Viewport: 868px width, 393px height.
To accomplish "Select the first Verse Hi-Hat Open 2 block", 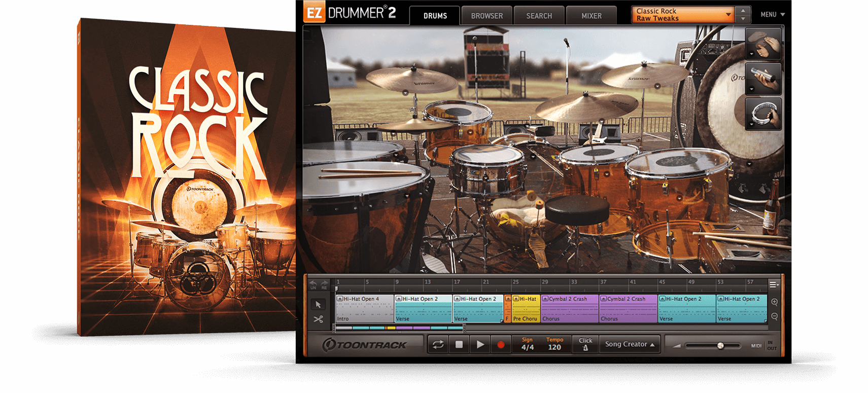I will click(423, 308).
